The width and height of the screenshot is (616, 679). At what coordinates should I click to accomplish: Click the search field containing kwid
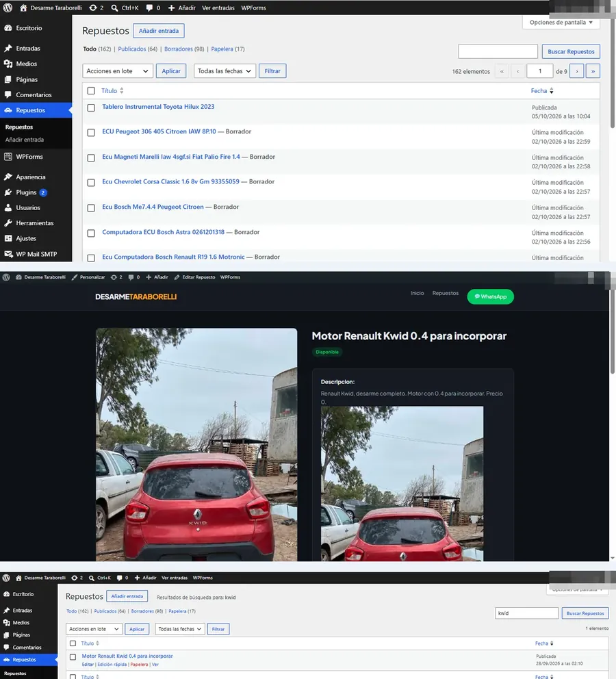(x=526, y=613)
